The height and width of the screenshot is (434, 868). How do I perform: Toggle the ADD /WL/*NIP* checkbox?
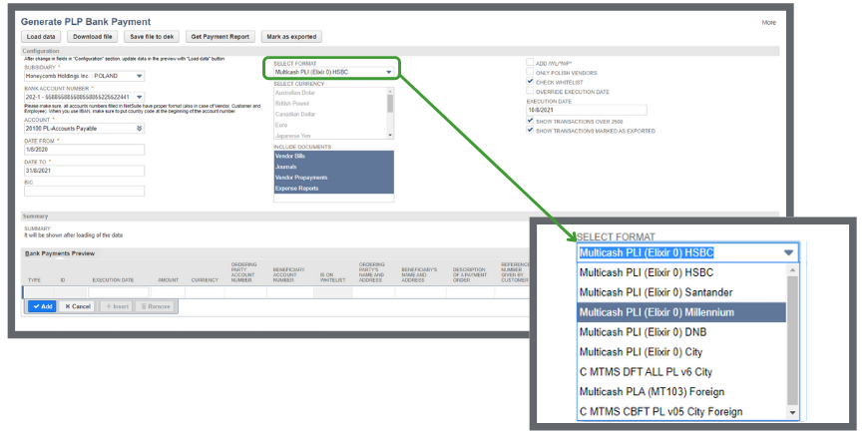[531, 63]
